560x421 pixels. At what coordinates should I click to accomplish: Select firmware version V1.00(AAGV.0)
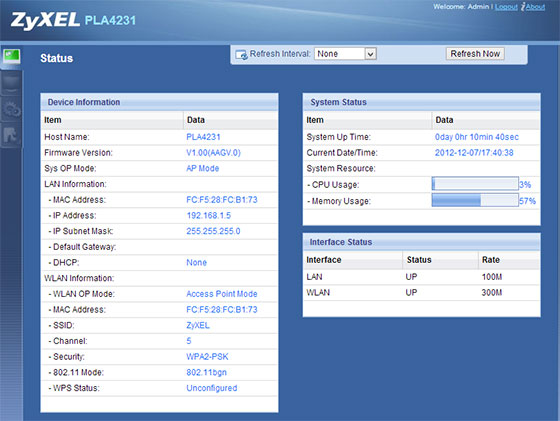[x=213, y=152]
